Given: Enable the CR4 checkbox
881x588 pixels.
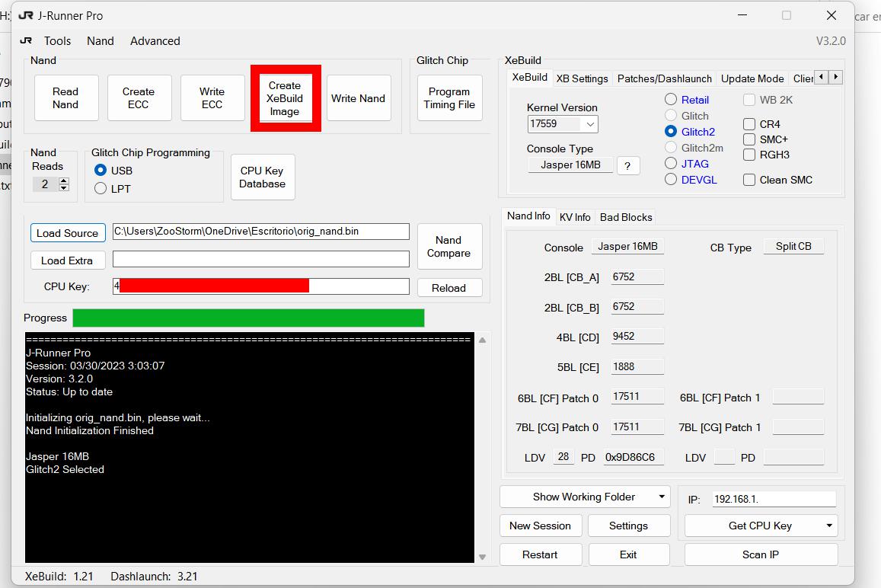Looking at the screenshot, I should coord(749,124).
